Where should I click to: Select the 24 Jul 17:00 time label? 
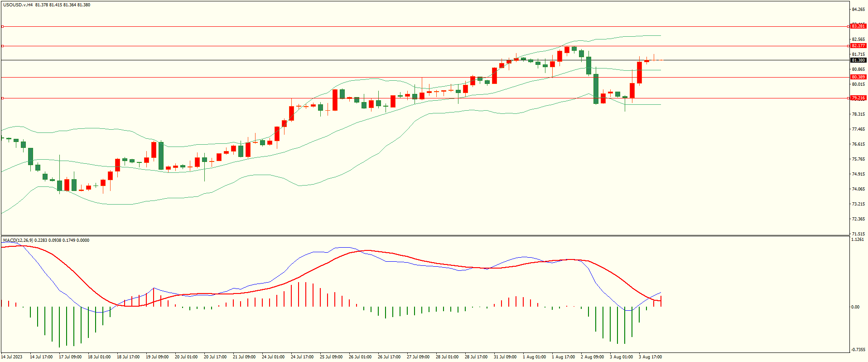coord(302,357)
